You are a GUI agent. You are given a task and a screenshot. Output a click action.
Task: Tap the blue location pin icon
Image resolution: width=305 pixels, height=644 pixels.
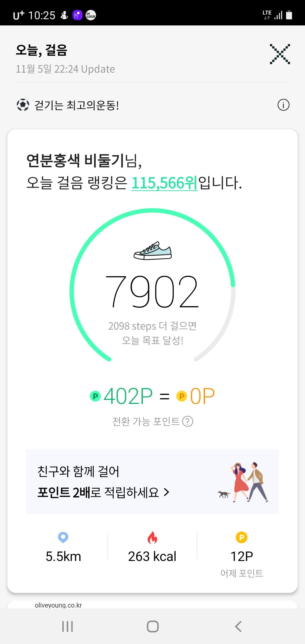(x=63, y=537)
